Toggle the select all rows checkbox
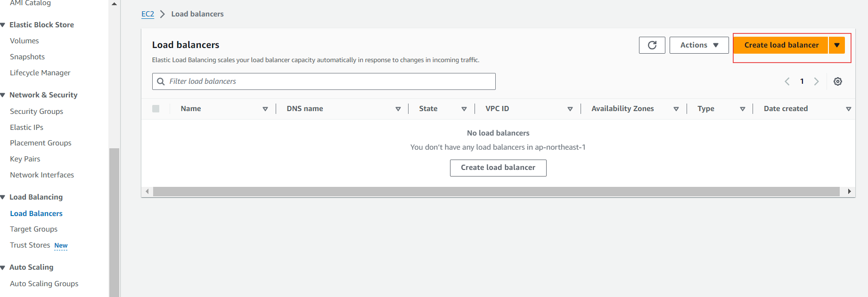Viewport: 868px width, 297px height. pyautogui.click(x=156, y=109)
